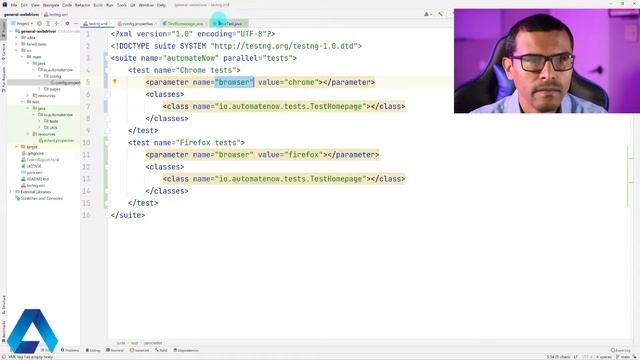Viewport: 640px width, 360px height.
Task: Open the Window menu
Action: 146,5
